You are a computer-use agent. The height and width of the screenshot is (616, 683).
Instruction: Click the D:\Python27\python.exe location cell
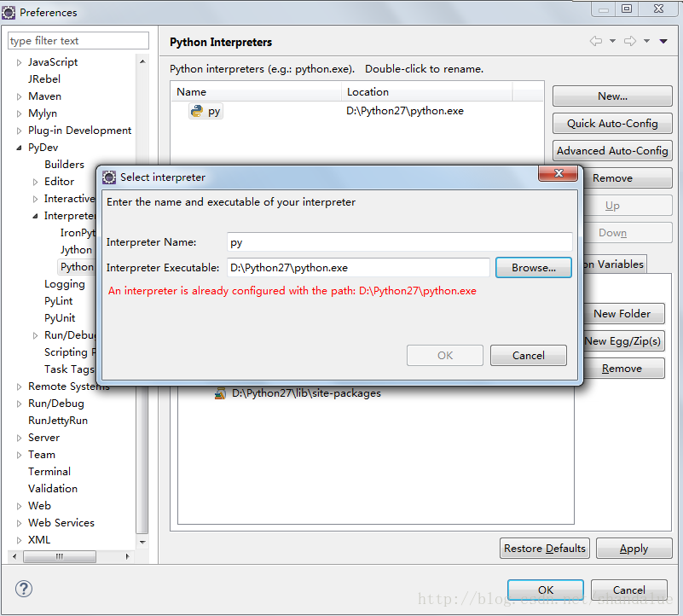pos(405,111)
